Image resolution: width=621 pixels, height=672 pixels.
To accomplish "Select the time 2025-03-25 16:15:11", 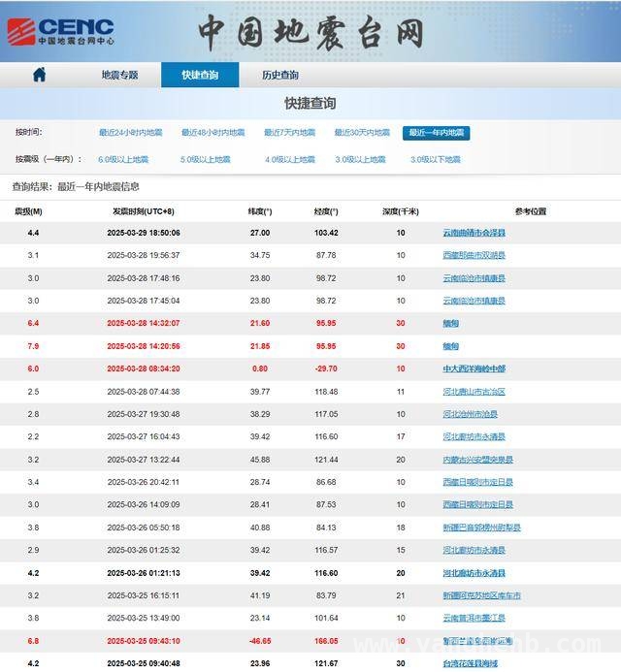I will click(x=144, y=595).
